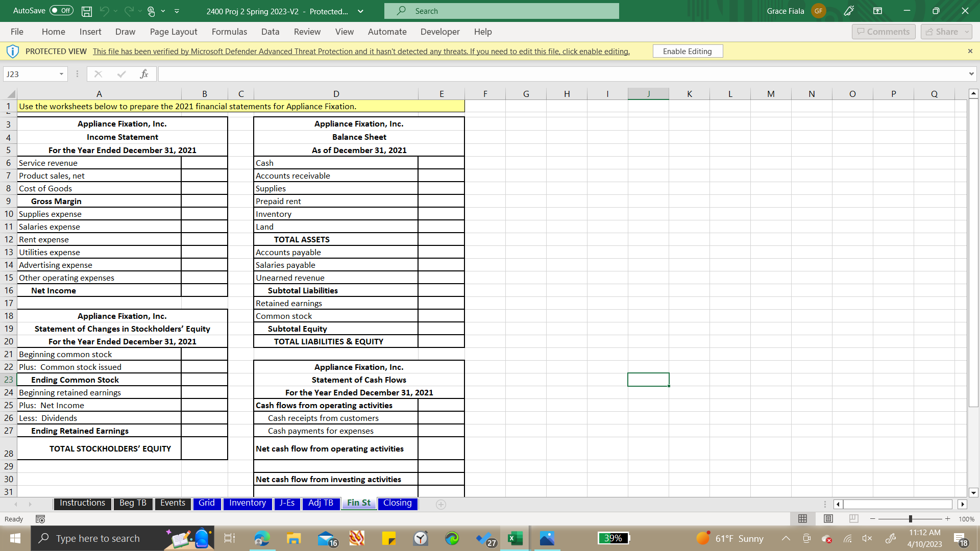
Task: Click the zoom slider handle
Action: 911,519
